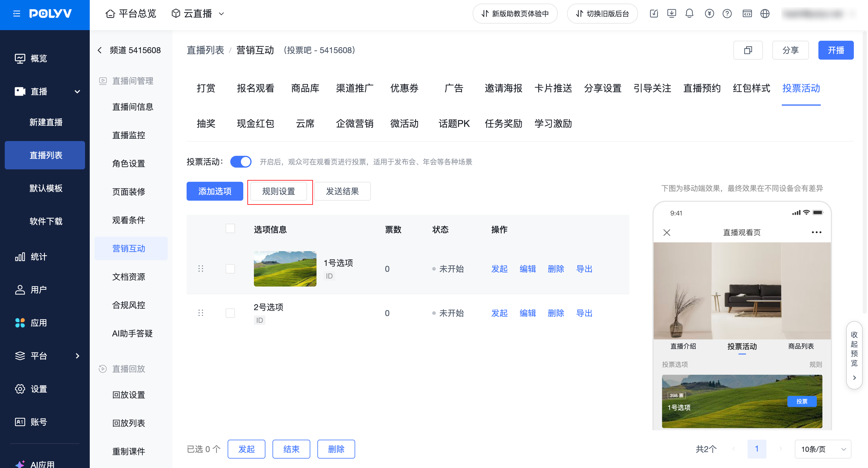
Task: Switch to the 优惠券 tab
Action: [x=404, y=88]
